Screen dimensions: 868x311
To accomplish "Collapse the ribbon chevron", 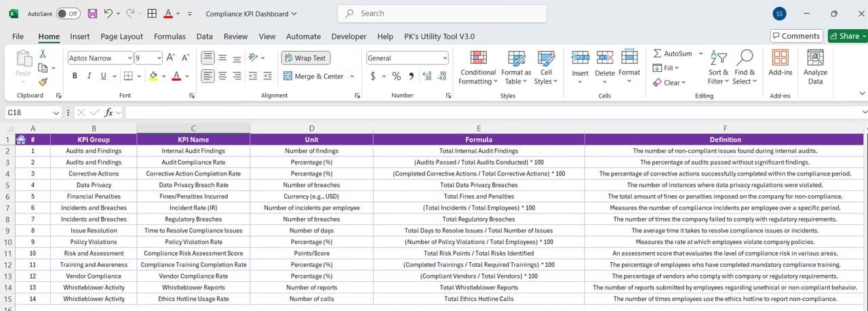I will (862, 94).
